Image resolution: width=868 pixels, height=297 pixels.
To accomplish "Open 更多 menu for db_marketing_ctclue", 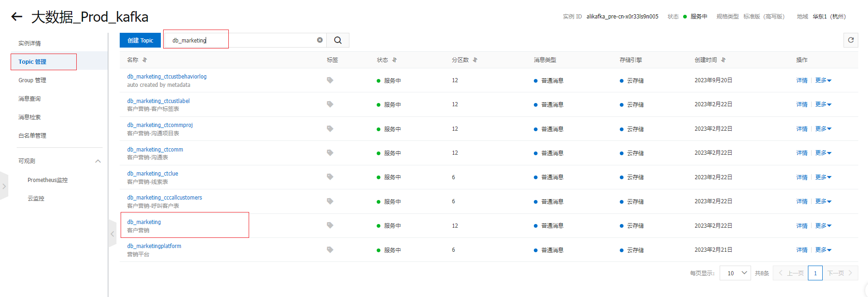I will point(823,177).
